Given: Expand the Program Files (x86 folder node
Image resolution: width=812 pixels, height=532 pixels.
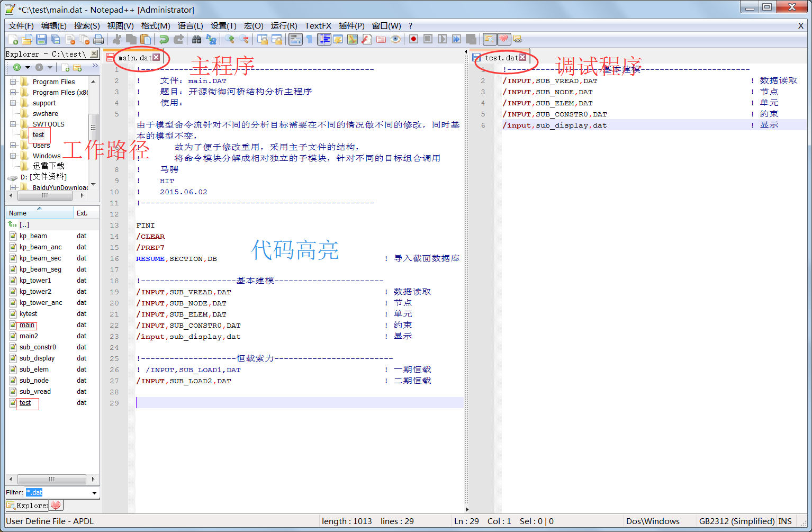Looking at the screenshot, I should click(13, 93).
